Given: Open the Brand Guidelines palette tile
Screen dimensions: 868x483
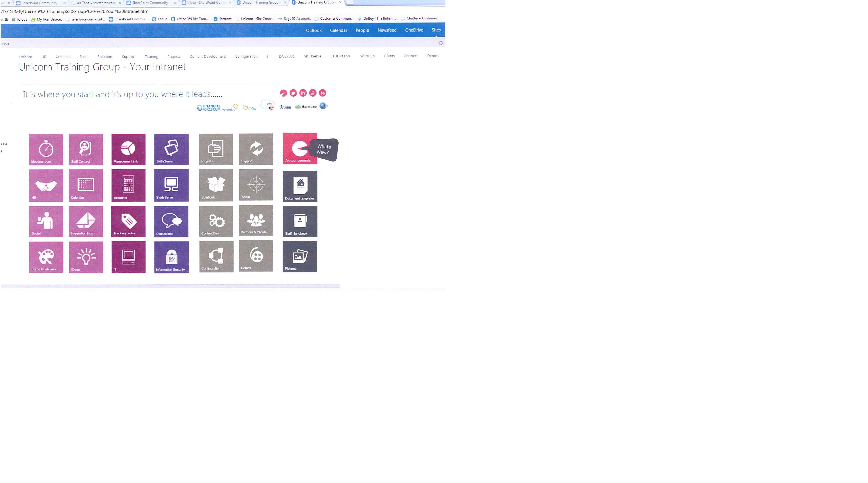Looking at the screenshot, I should coord(46,257).
